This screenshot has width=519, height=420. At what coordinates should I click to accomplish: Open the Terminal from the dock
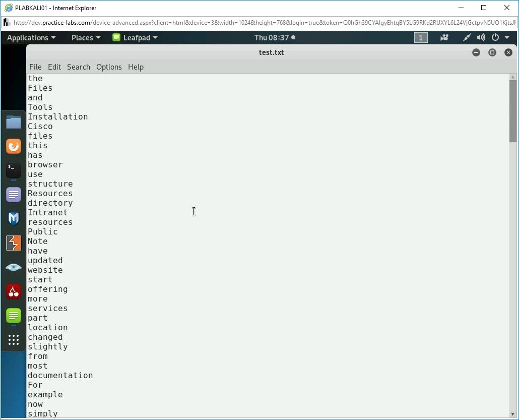pos(14,170)
